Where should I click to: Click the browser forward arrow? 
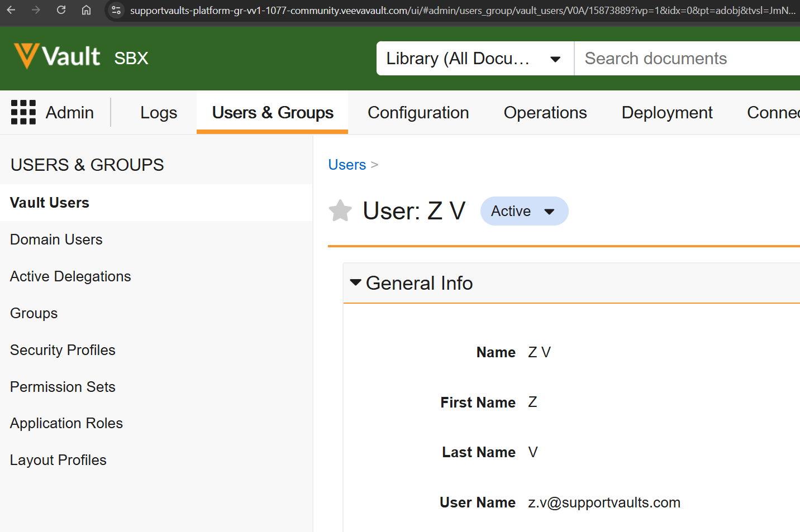coord(36,10)
